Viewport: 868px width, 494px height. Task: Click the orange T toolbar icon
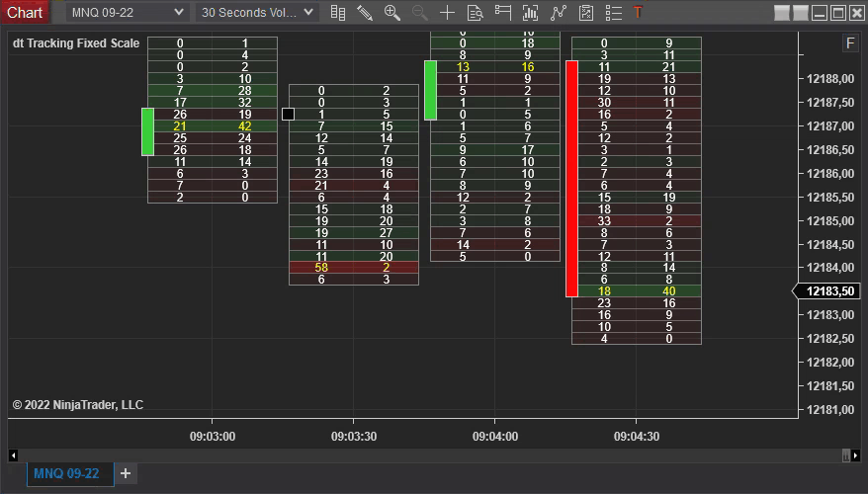point(638,12)
